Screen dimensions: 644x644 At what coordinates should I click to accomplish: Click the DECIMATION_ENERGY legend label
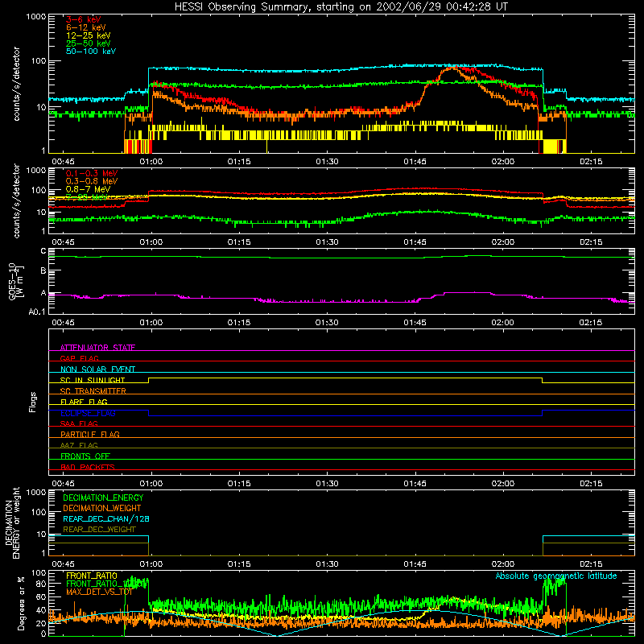103,497
